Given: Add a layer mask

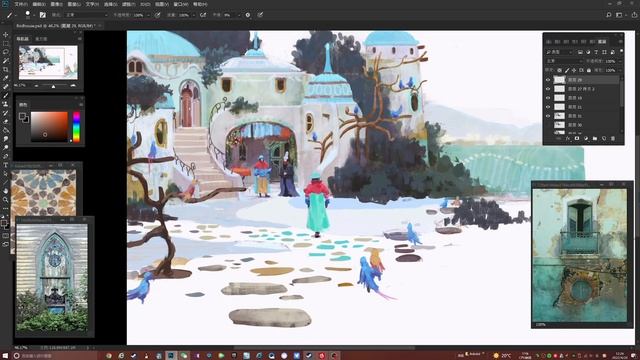Looking at the screenshot, I should [577, 138].
